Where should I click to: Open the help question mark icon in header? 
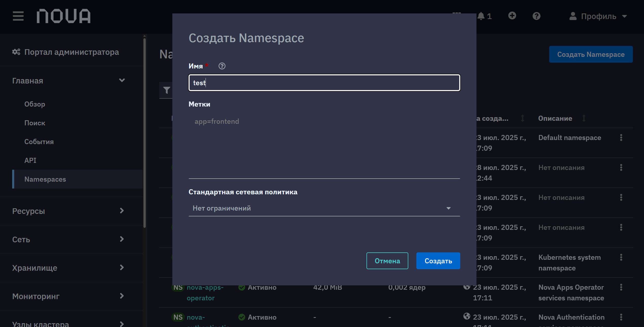536,16
